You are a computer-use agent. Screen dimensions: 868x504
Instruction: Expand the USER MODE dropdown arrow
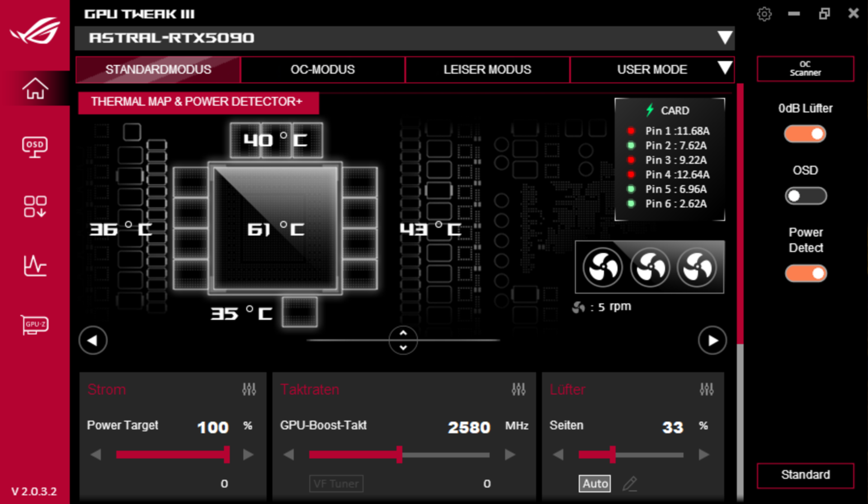coord(725,68)
